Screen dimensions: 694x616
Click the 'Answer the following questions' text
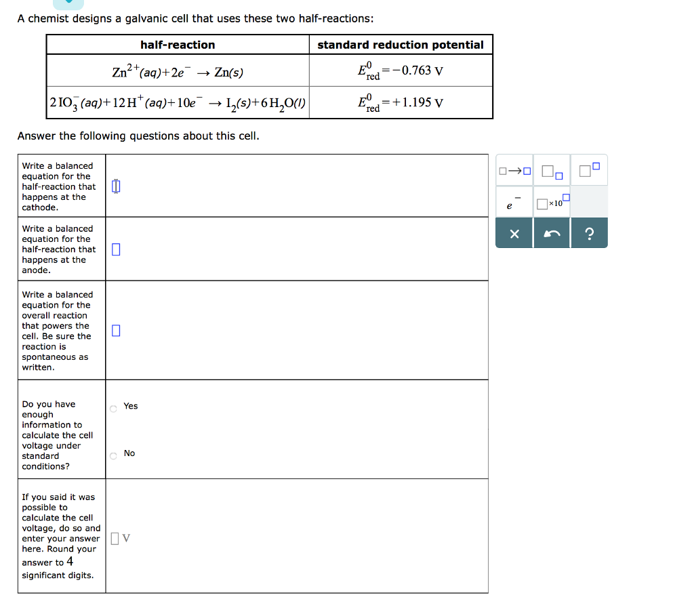click(x=138, y=136)
